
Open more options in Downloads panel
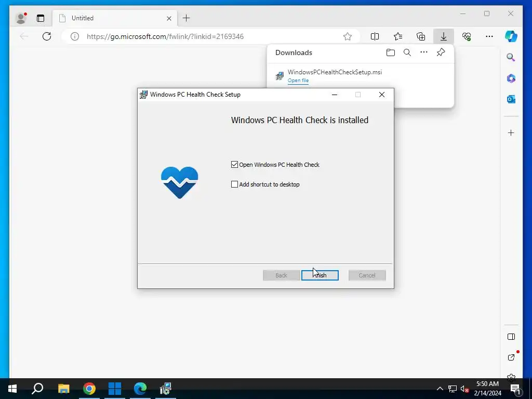tap(424, 52)
